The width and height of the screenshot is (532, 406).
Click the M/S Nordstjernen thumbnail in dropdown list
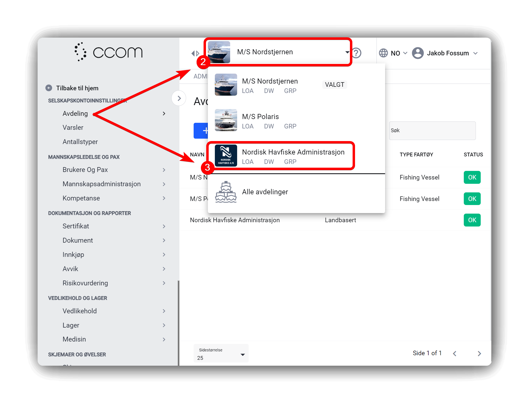click(226, 85)
